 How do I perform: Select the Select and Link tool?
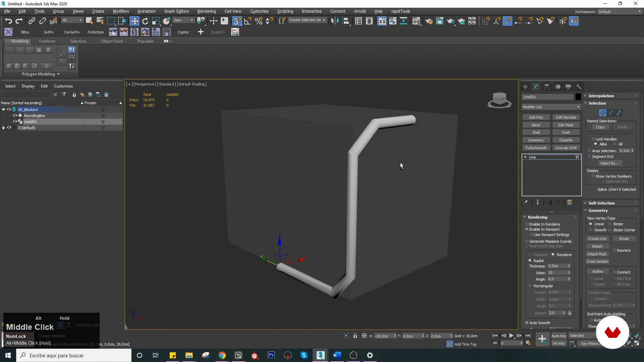click(x=32, y=21)
